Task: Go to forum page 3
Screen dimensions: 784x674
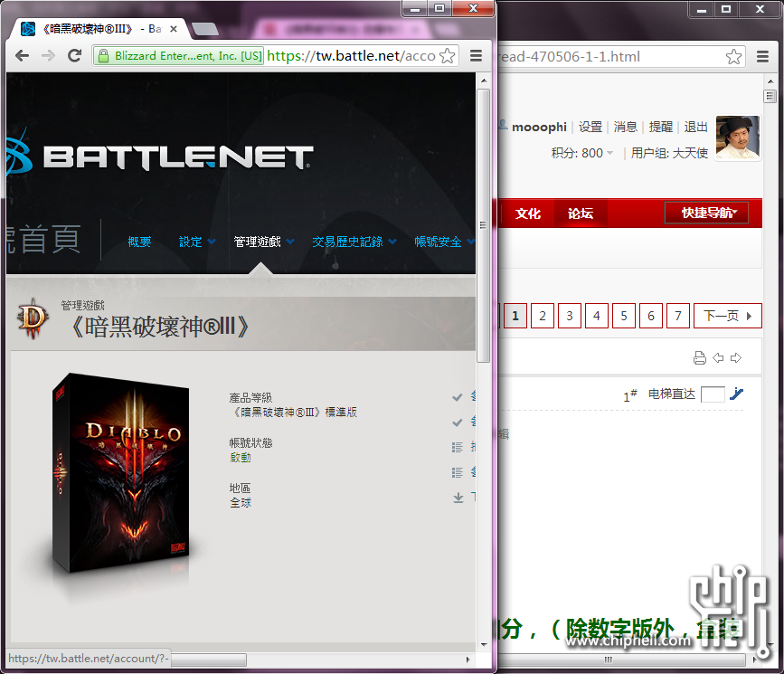Action: pos(570,316)
